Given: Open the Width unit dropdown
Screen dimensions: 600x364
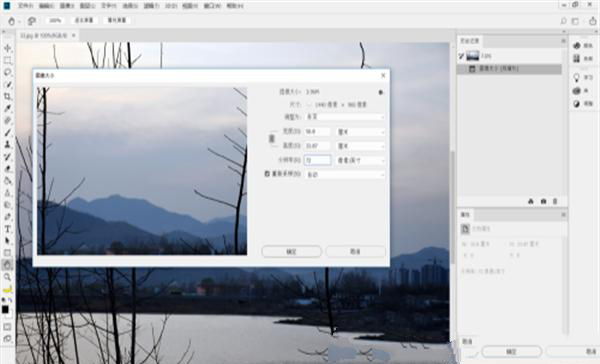Looking at the screenshot, I should [x=360, y=132].
